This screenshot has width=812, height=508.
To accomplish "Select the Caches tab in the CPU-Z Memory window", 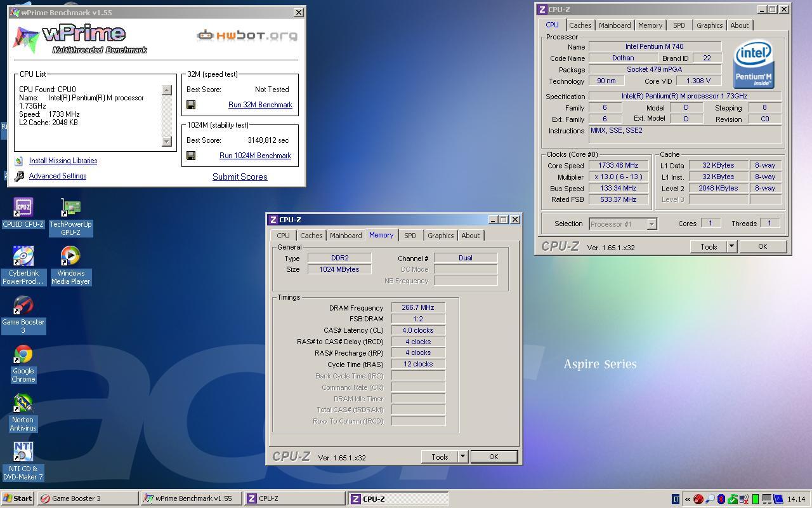I will pyautogui.click(x=311, y=236).
